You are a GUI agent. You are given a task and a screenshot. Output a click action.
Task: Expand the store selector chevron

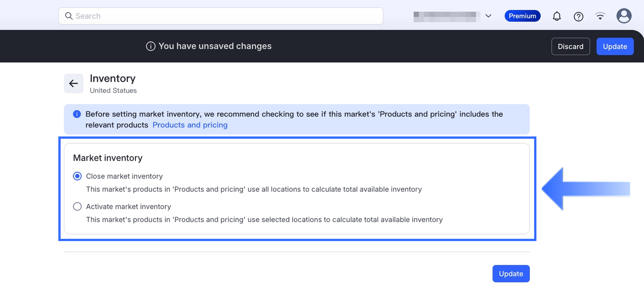488,16
